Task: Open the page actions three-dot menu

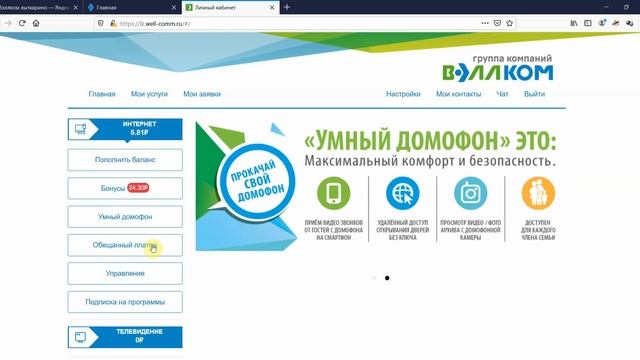Action: pyautogui.click(x=484, y=23)
